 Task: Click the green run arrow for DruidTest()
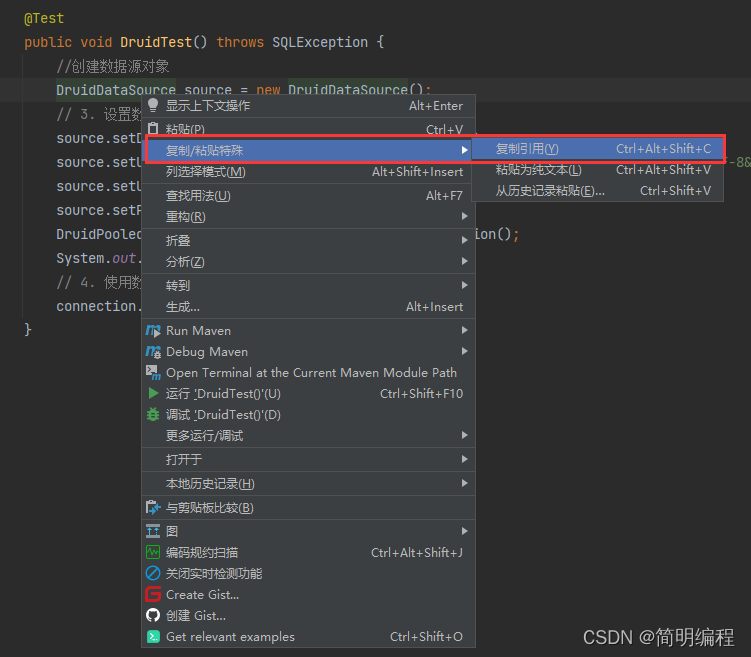click(153, 394)
